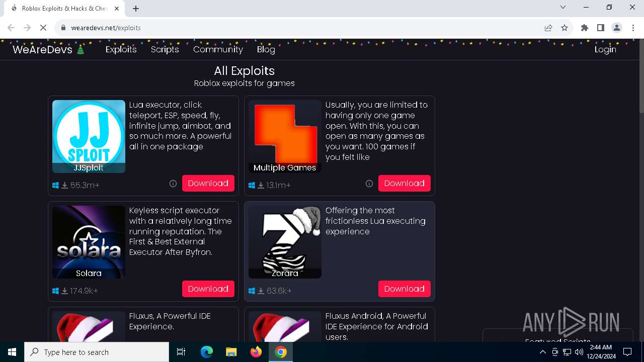Open the Community nav menu
This screenshot has height=362, width=644.
click(x=218, y=49)
